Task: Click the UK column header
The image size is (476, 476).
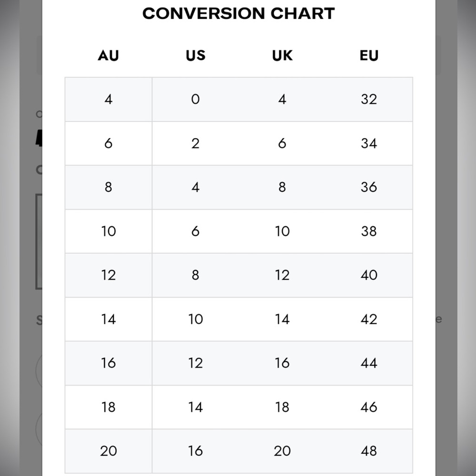Action: click(282, 56)
